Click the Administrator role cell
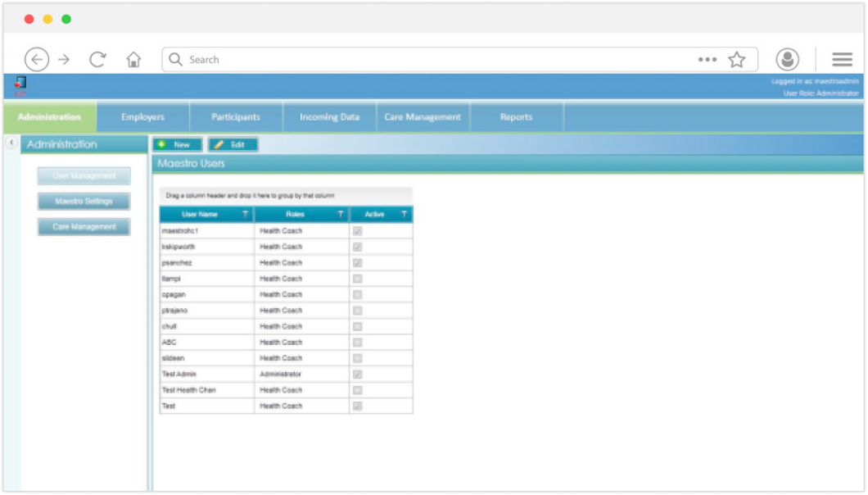The width and height of the screenshot is (868, 495). pyautogui.click(x=301, y=375)
